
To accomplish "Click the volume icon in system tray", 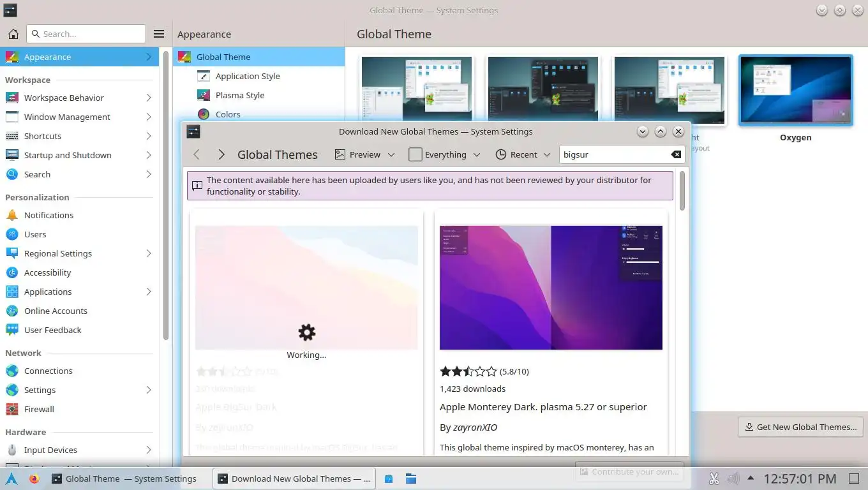I will (733, 479).
